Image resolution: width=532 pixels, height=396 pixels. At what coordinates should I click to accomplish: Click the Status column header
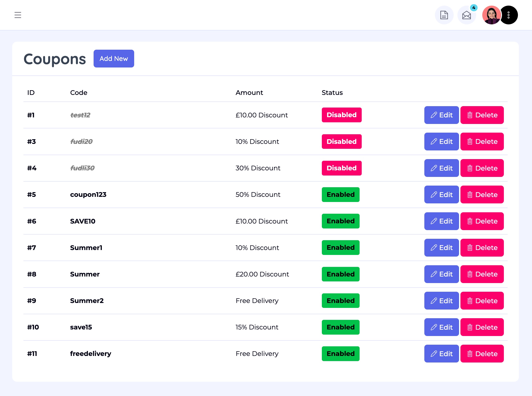pos(332,93)
